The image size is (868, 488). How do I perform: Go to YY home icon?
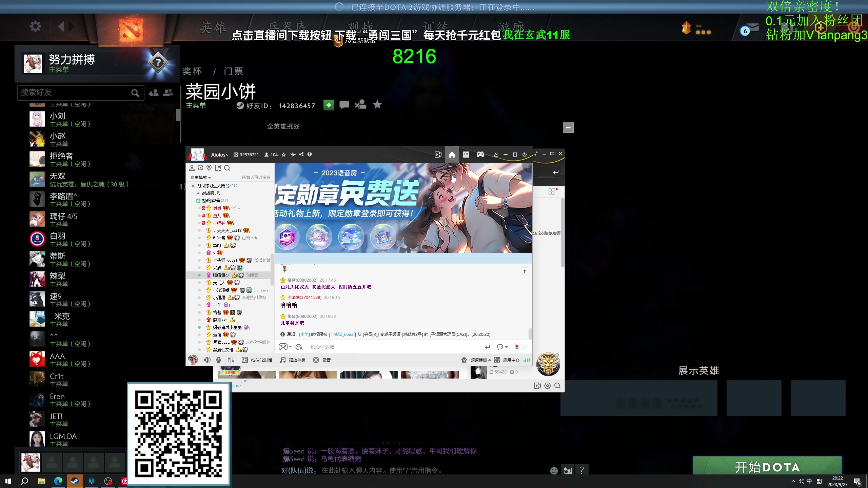(452, 155)
